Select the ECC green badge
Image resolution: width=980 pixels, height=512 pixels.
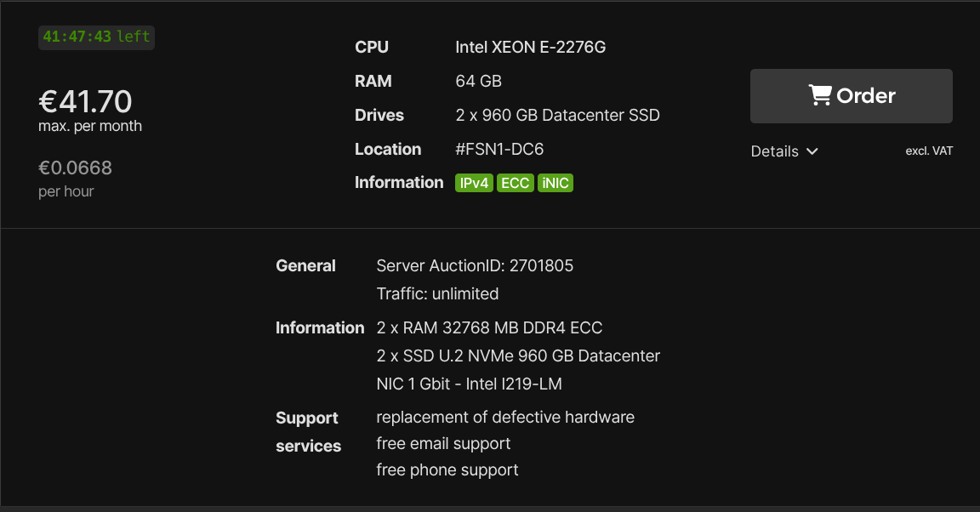515,183
